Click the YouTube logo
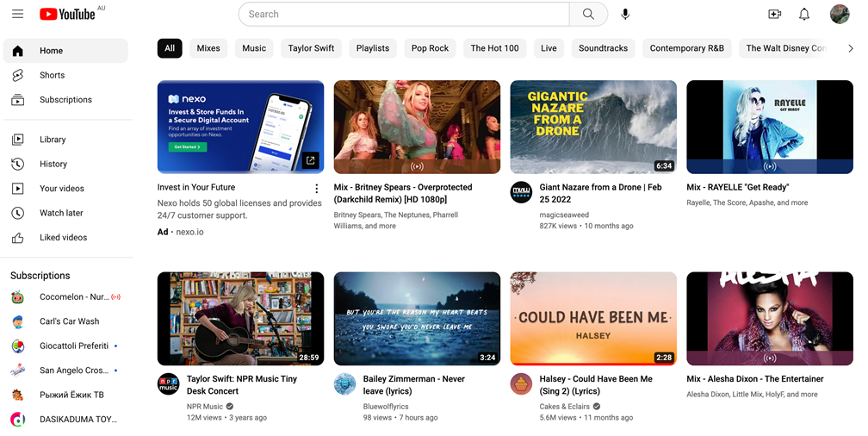The image size is (868, 436). tap(67, 14)
